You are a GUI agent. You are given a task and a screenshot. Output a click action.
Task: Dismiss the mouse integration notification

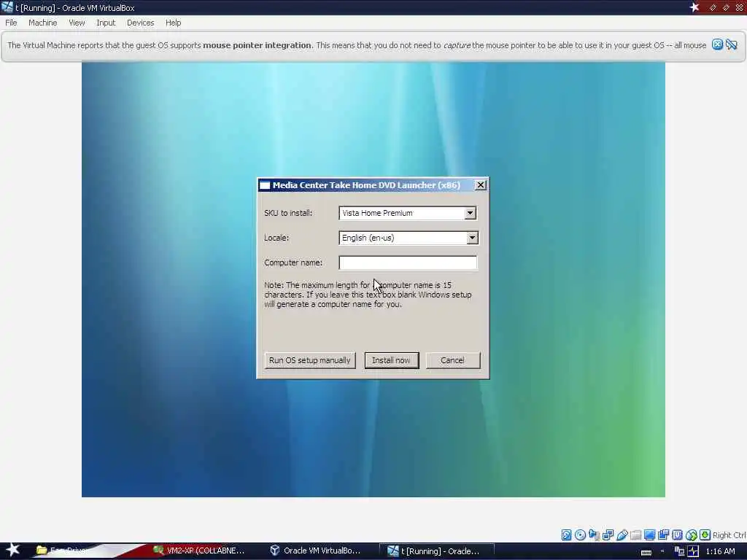coord(718,44)
